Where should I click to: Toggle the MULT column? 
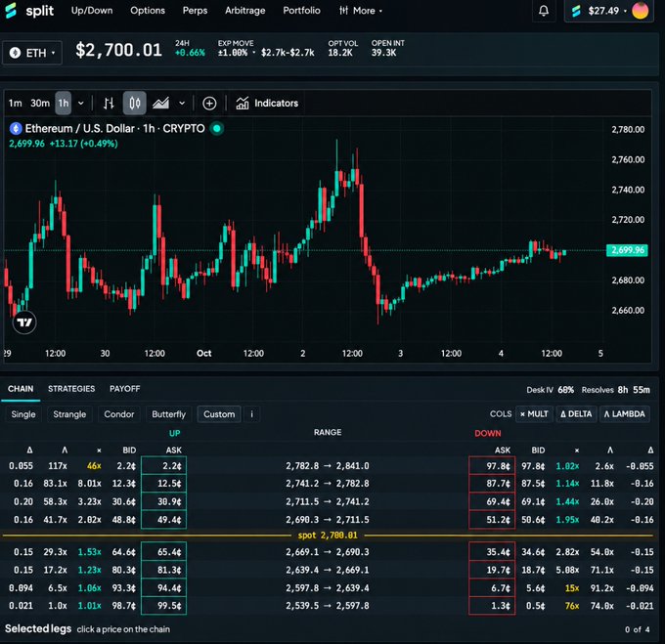pos(534,414)
